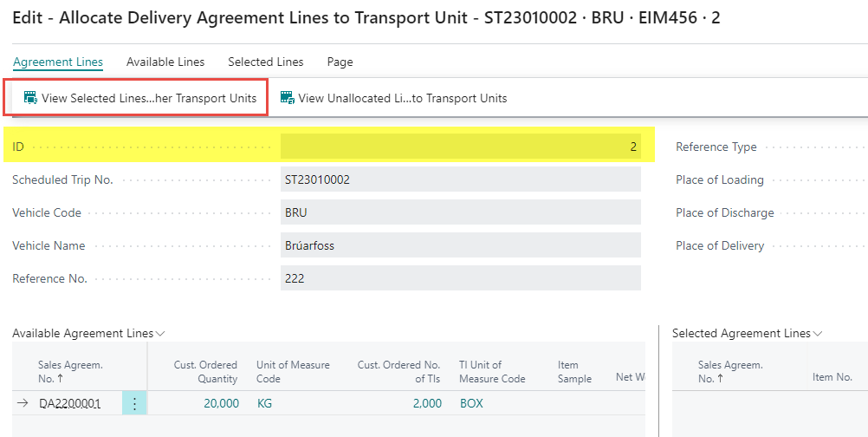Screen dimensions: 868x437
Task: Open the Available Lines tab
Action: pyautogui.click(x=165, y=62)
